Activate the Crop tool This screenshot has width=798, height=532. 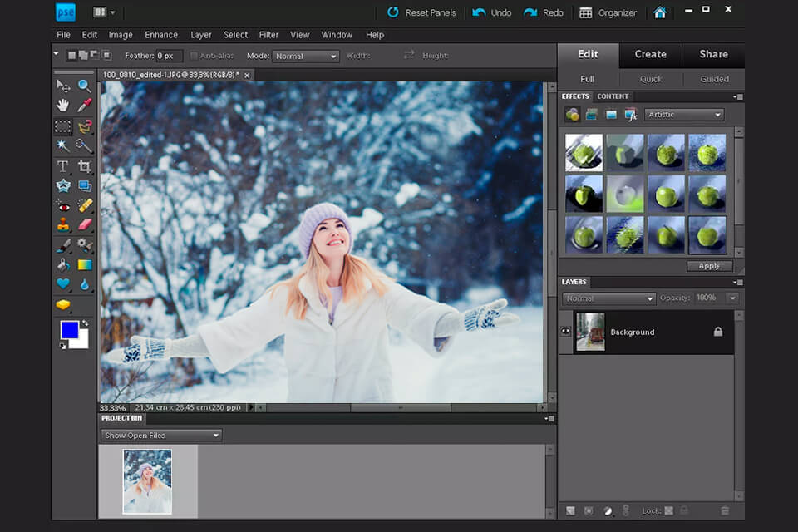tap(84, 166)
